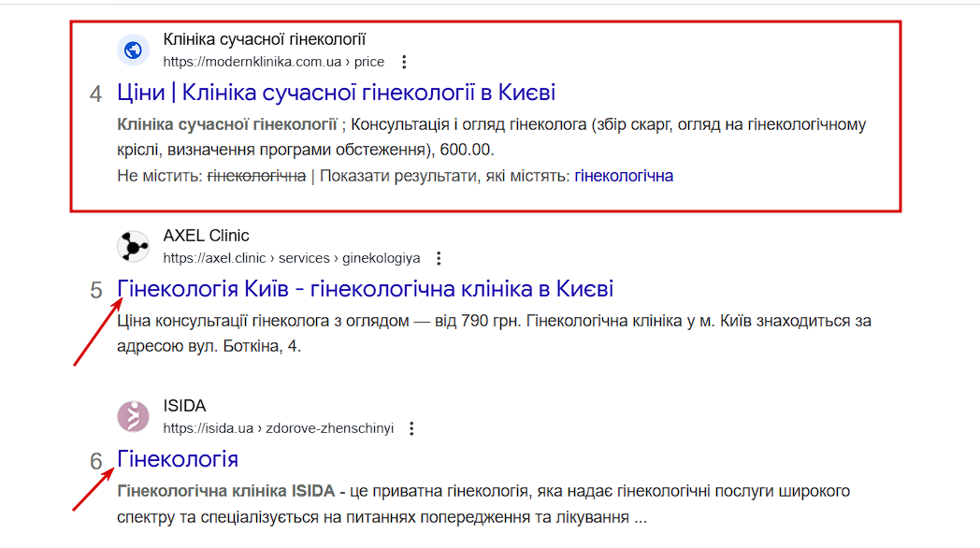Viewport: 980px width, 548px height.
Task: Click the struck-through word гінекологічна
Action: pos(256,176)
